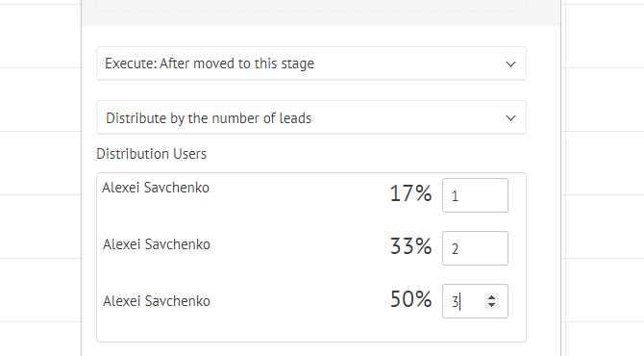Click the gray header strip above the Execute dropdown

pos(321,18)
